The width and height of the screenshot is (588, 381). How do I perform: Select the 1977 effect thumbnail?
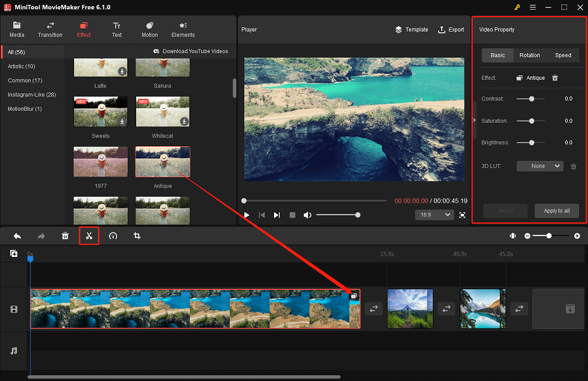pyautogui.click(x=100, y=161)
